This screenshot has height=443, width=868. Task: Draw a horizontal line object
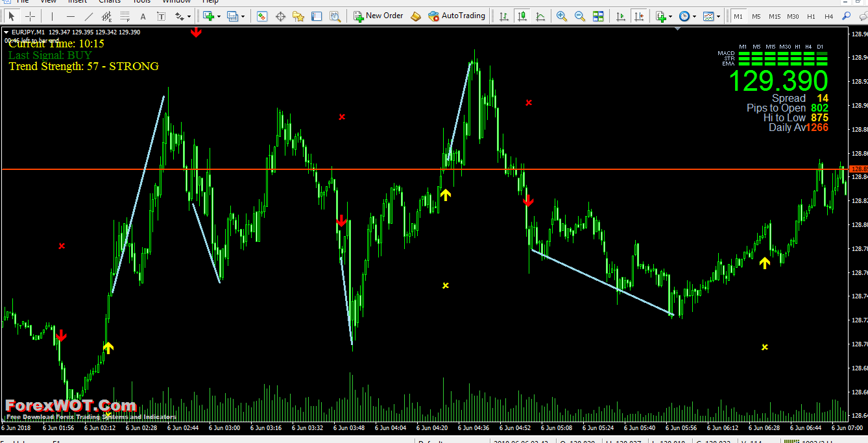[71, 16]
